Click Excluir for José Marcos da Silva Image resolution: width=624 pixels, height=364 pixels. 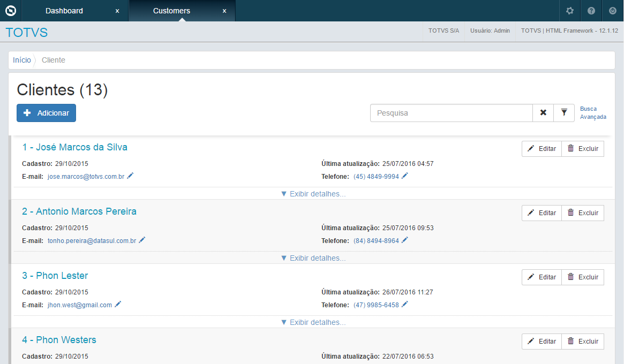pyautogui.click(x=583, y=149)
